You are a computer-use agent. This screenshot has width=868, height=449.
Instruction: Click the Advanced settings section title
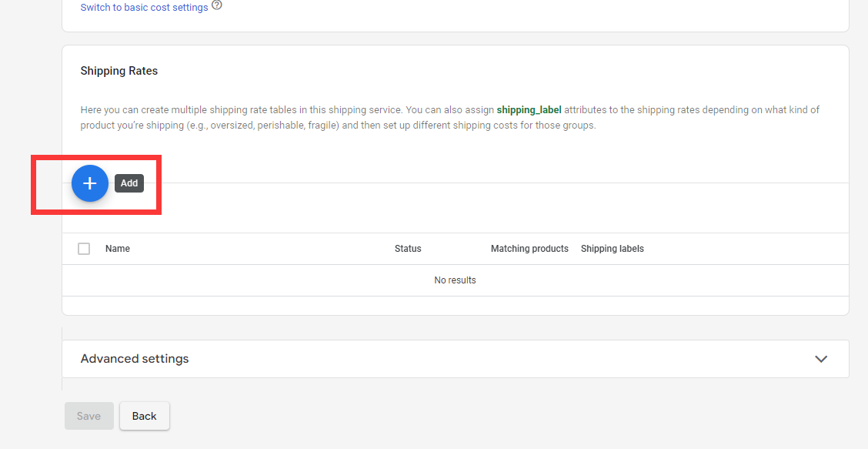(x=135, y=359)
